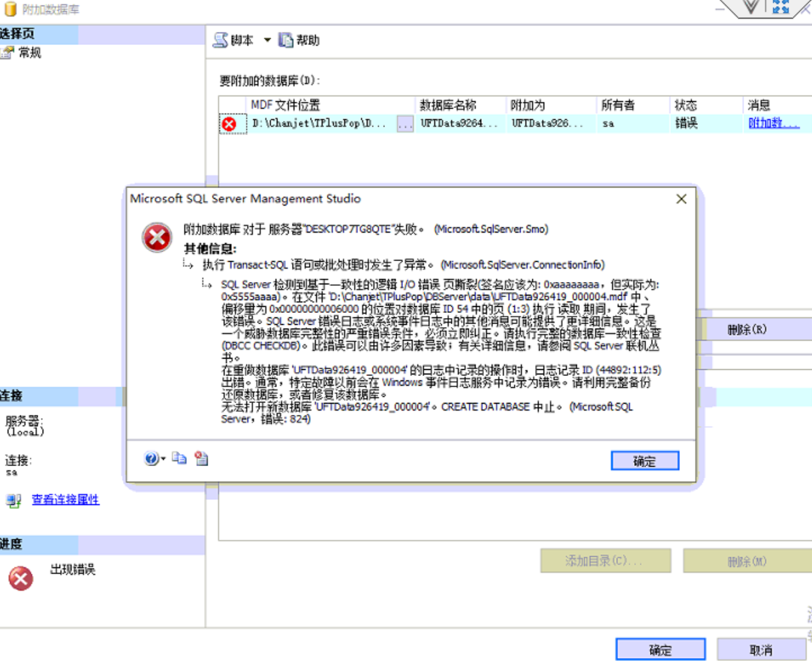
Task: Cancel the Attach Database window with 取消
Action: 761,650
